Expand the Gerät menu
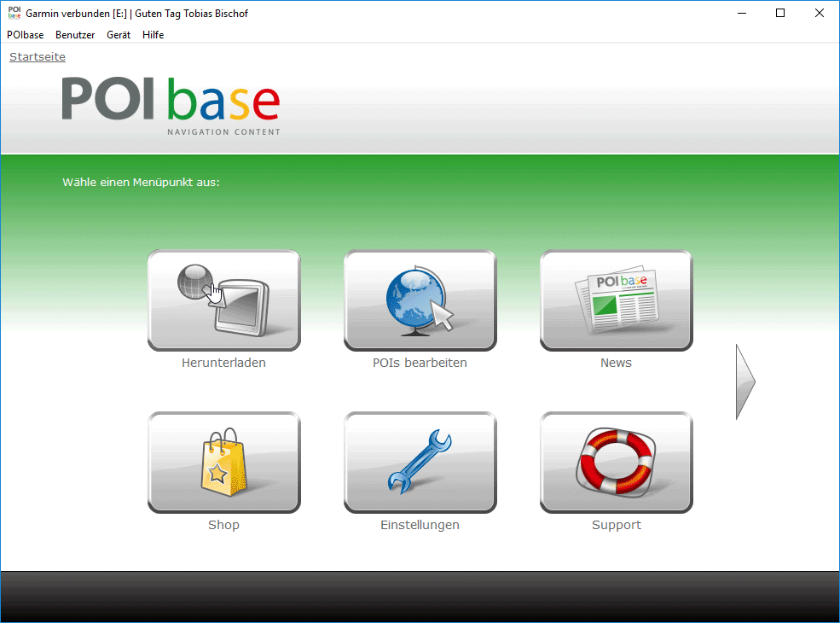 pyautogui.click(x=119, y=35)
